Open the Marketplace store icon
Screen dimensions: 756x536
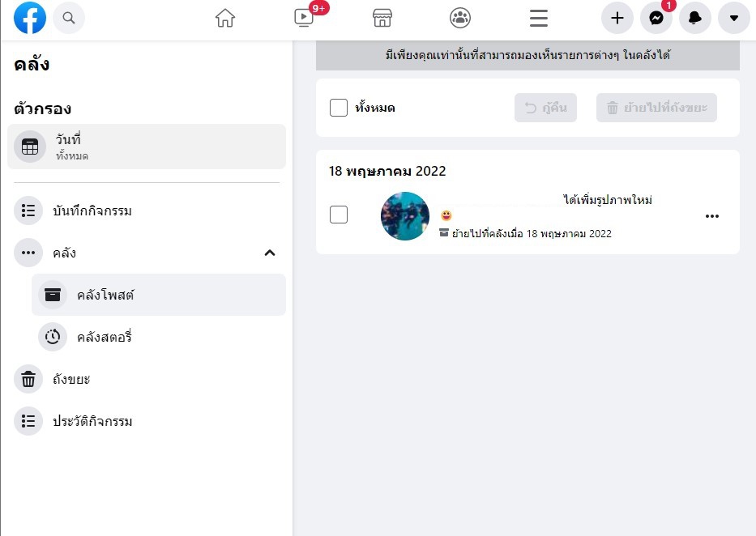[x=382, y=19]
